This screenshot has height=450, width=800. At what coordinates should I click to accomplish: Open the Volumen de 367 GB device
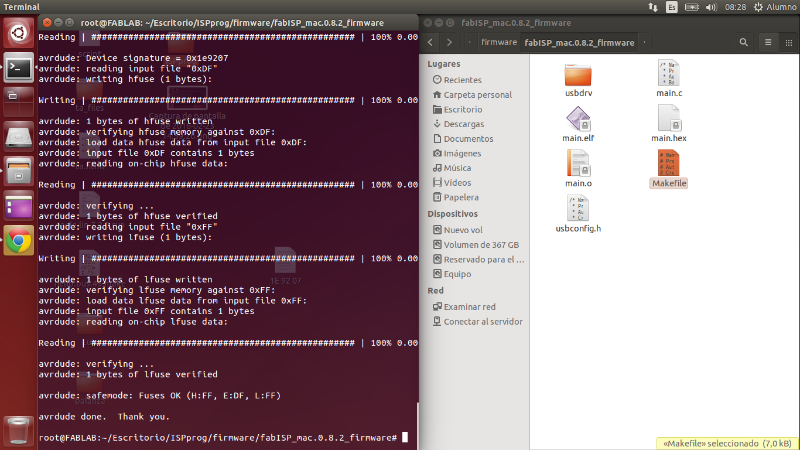tap(476, 244)
